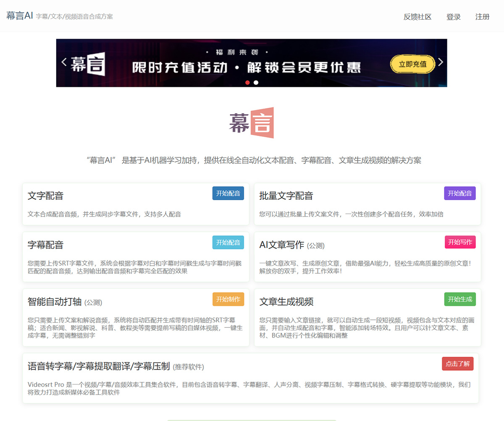Click the 幕言AI logo in the header
Image resolution: width=504 pixels, height=421 pixels.
20,16
